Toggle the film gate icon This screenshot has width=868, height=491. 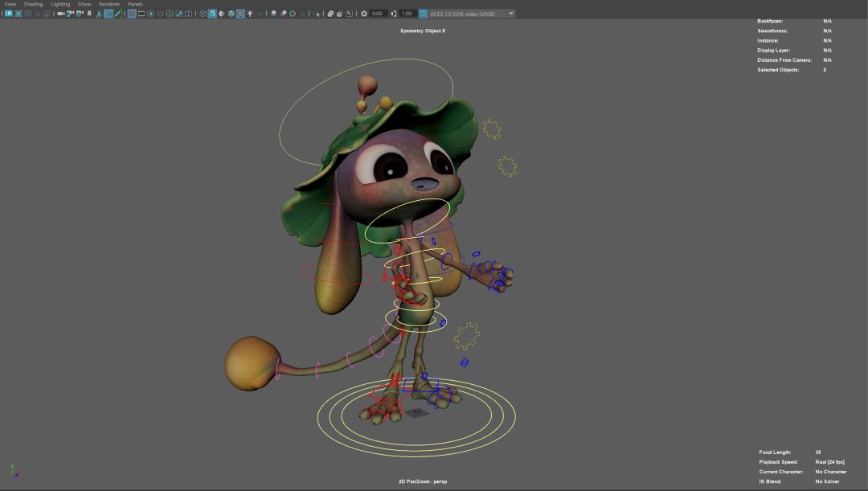pos(141,14)
